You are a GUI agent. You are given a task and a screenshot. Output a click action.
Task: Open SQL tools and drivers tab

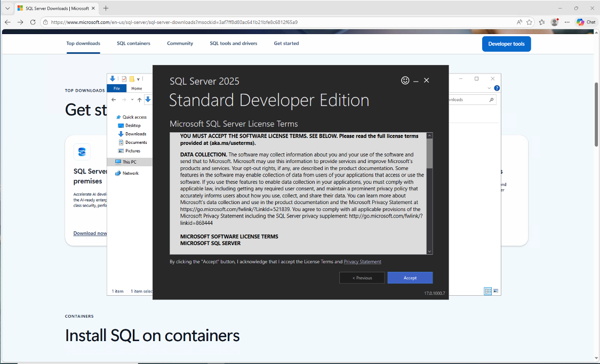[x=234, y=44]
